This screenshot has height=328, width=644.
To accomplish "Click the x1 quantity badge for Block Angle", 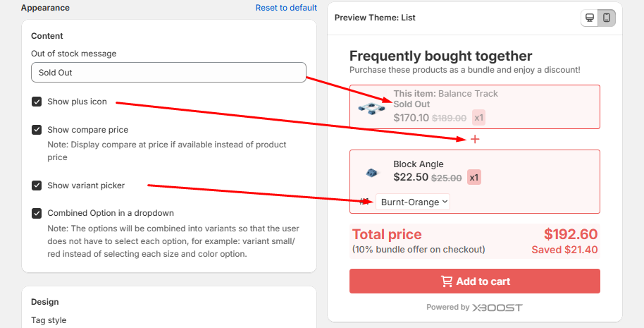I will click(x=474, y=177).
